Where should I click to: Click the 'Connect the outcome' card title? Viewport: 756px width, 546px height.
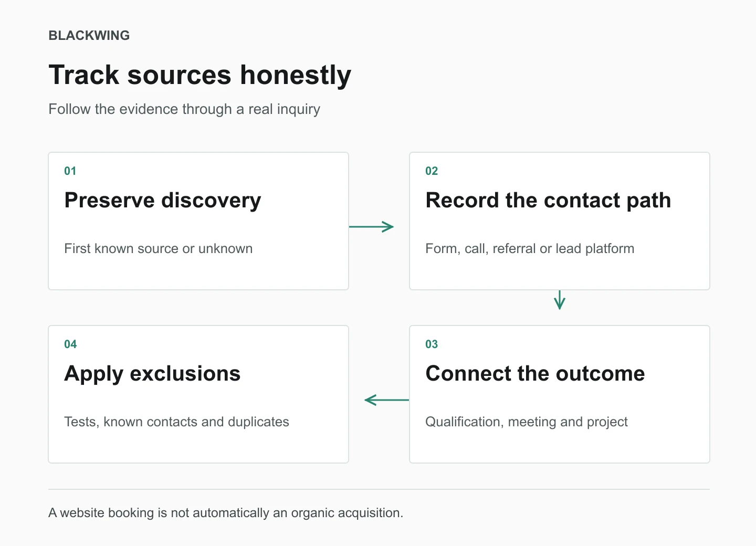[x=535, y=374]
